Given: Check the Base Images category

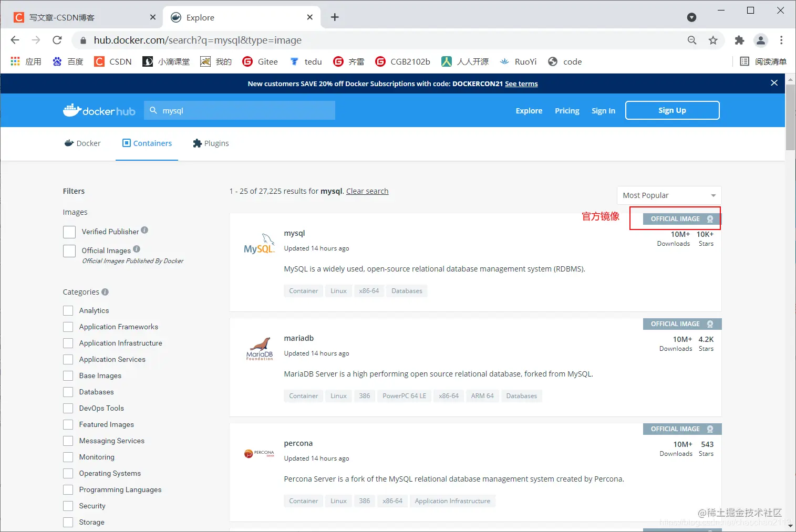Looking at the screenshot, I should click(68, 375).
